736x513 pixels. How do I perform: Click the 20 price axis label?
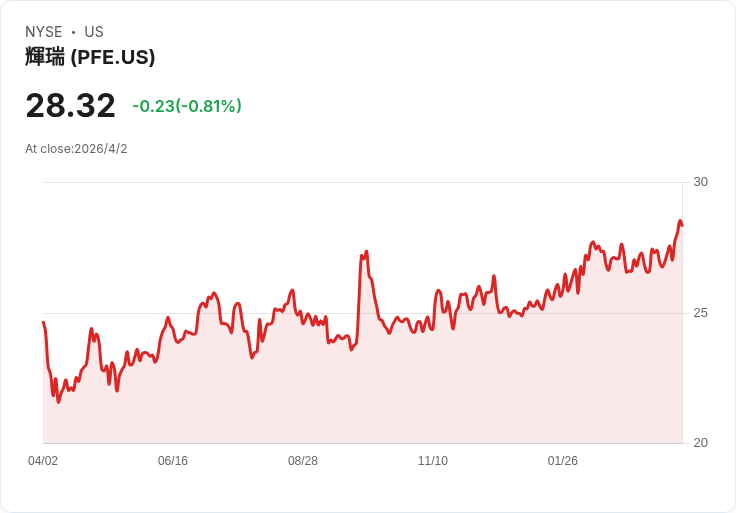(700, 443)
